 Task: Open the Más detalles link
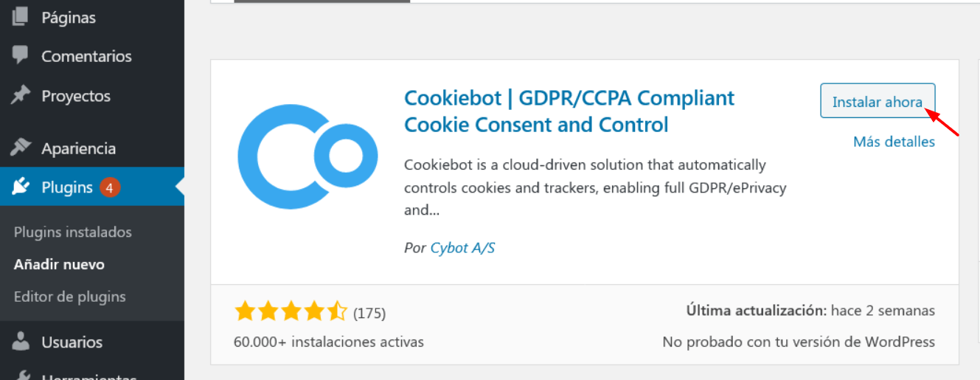[x=894, y=142]
